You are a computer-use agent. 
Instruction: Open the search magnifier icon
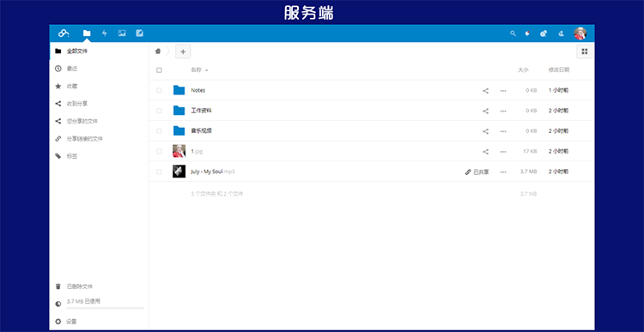click(513, 33)
